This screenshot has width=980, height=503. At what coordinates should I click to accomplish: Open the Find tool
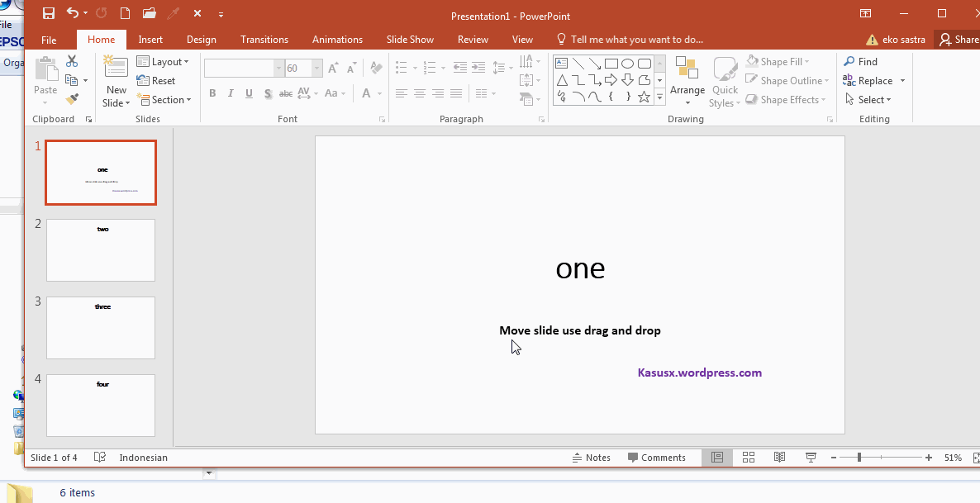(x=862, y=60)
